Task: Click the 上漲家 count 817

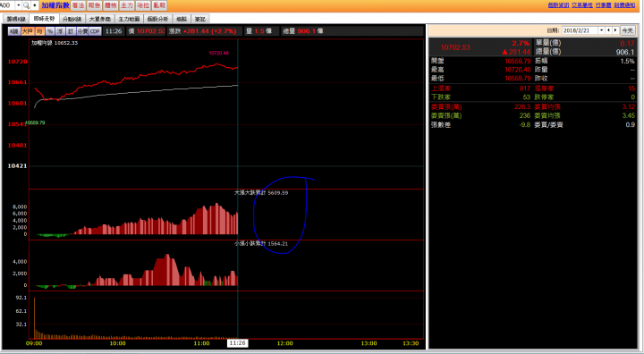Action: tap(525, 88)
